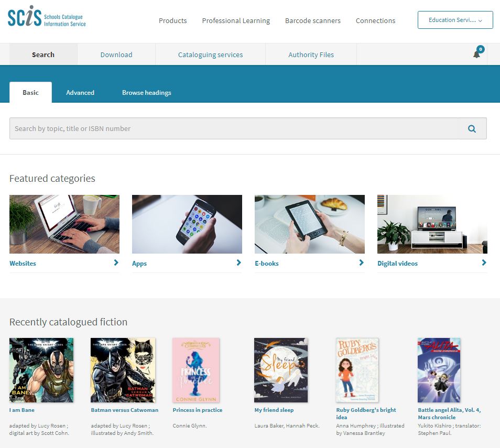Click the SCIS logo
This screenshot has height=448, width=500.
47,16
